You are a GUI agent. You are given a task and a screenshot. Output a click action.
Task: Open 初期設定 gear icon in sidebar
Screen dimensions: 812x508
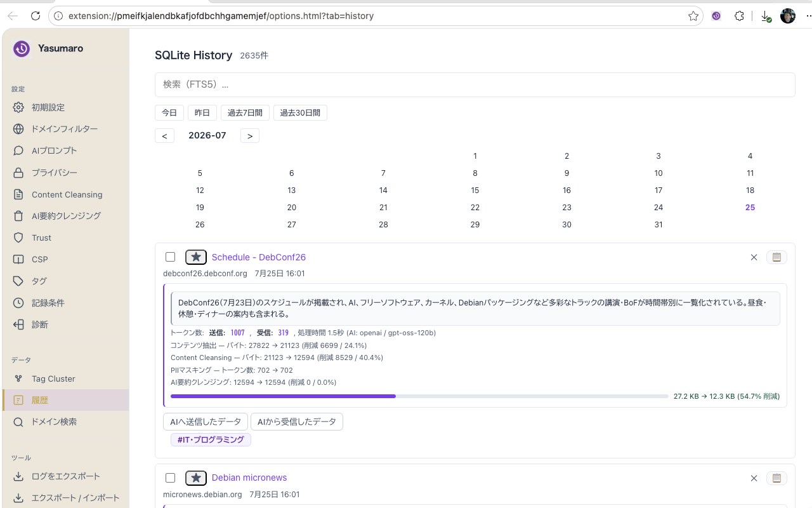click(x=18, y=107)
